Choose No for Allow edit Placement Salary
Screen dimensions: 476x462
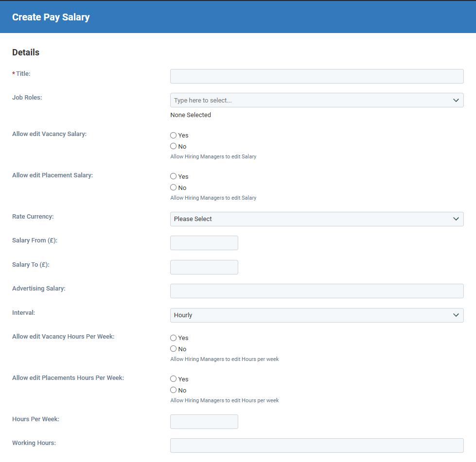click(174, 188)
